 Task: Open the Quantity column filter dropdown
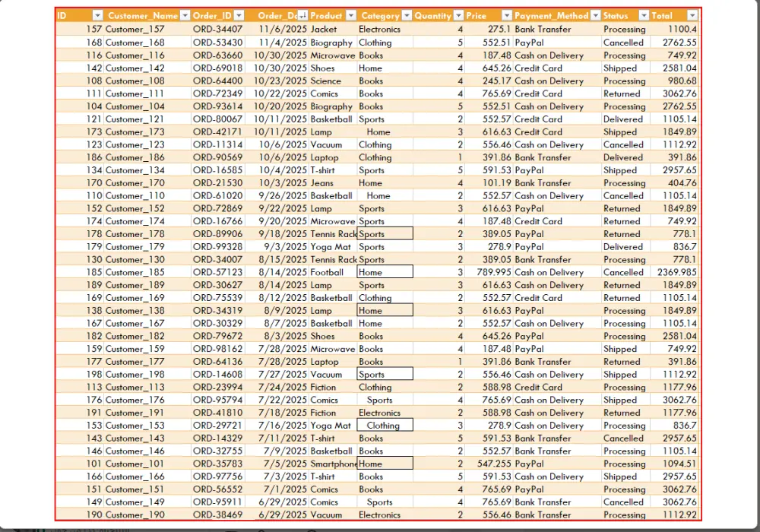(x=458, y=15)
